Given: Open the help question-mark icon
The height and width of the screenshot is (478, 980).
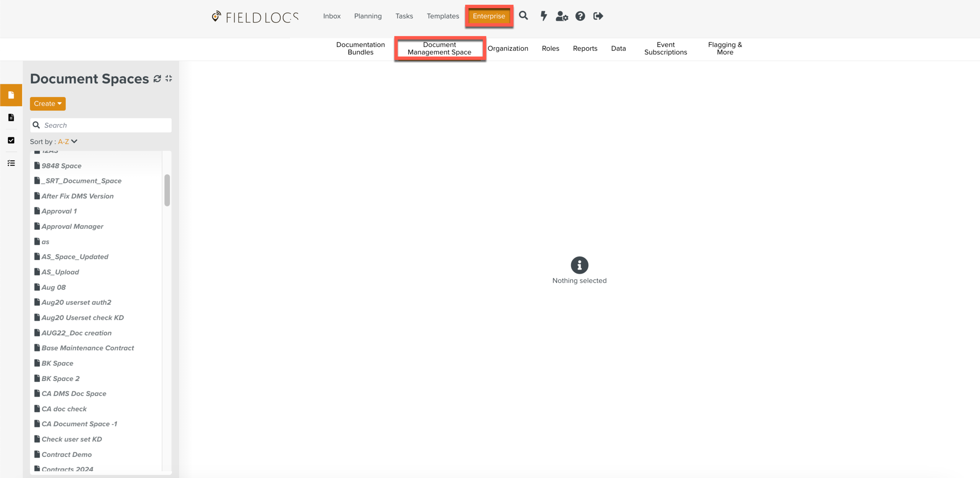Looking at the screenshot, I should pyautogui.click(x=580, y=16).
